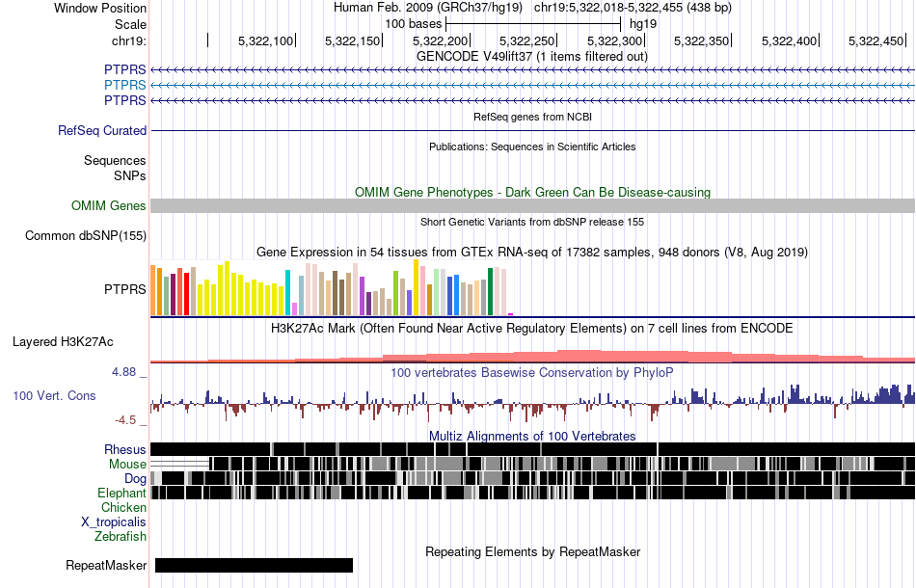Click the Common dbSNP(155) track label
Image resolution: width=916 pixels, height=588 pixels.
pyautogui.click(x=86, y=236)
